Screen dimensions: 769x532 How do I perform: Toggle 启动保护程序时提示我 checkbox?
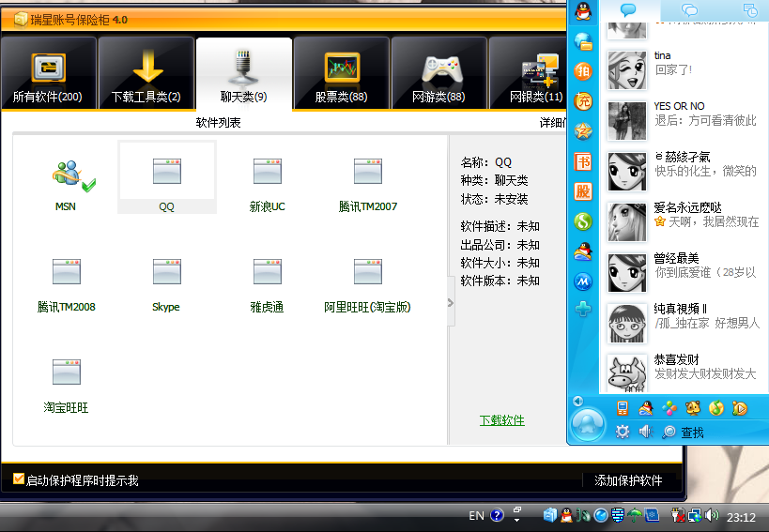click(19, 479)
